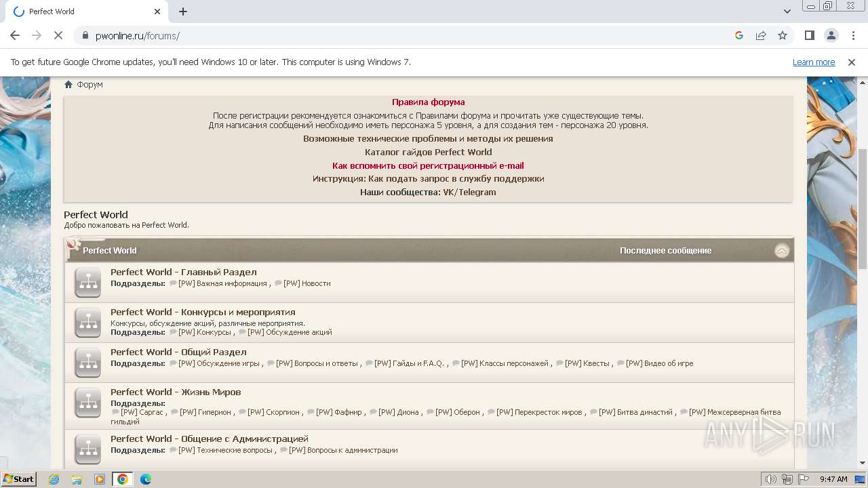The image size is (868, 488).
Task: Open [PW] Диона server subforum
Action: [399, 412]
